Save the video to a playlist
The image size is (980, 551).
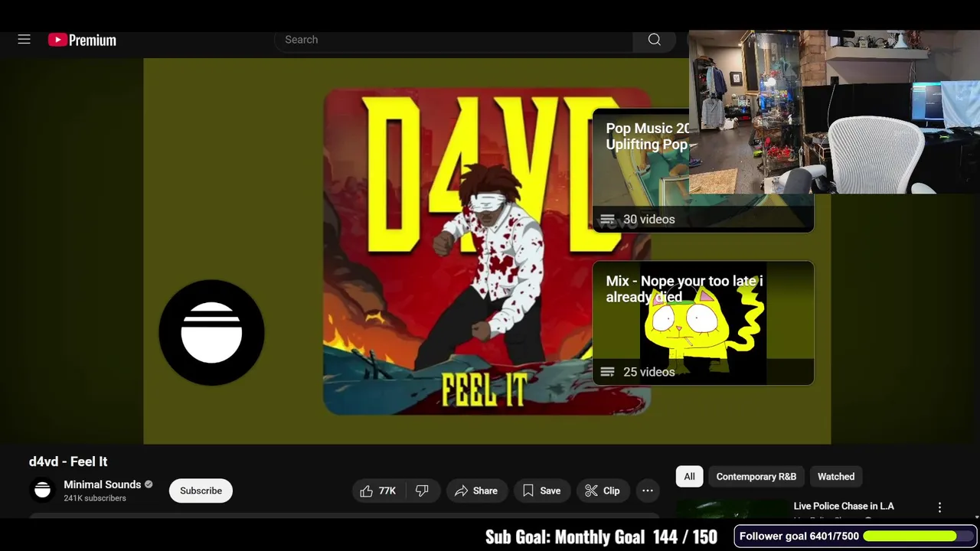pos(541,491)
